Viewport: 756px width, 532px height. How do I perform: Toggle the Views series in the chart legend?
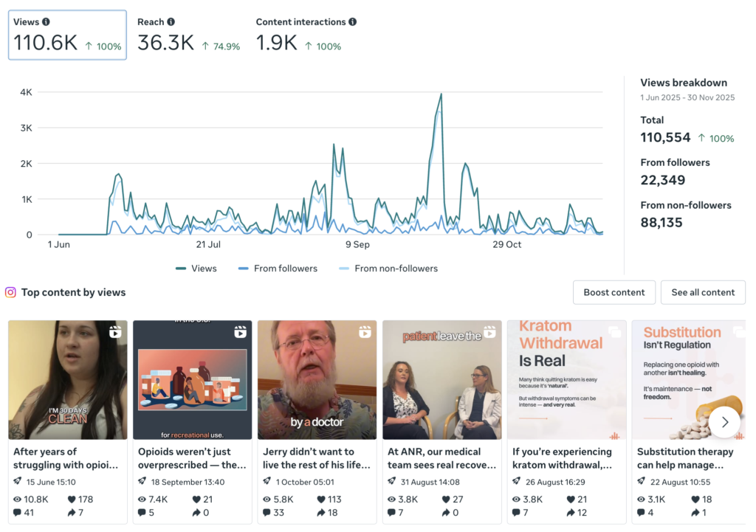pyautogui.click(x=196, y=269)
